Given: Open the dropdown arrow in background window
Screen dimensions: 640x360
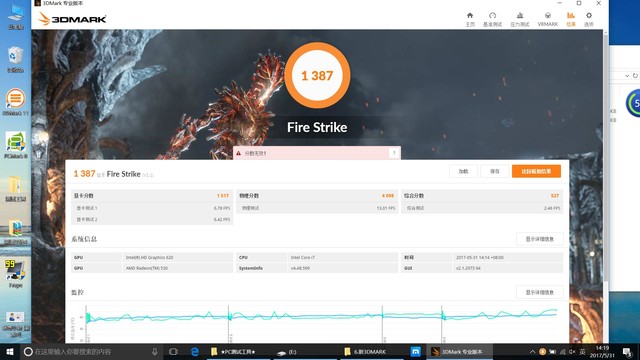Looking at the screenshot, I should (x=627, y=76).
